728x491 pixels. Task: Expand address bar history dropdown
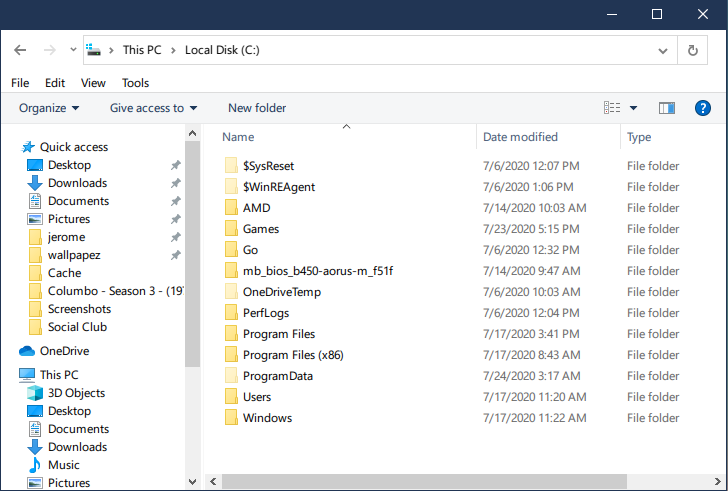pyautogui.click(x=663, y=50)
